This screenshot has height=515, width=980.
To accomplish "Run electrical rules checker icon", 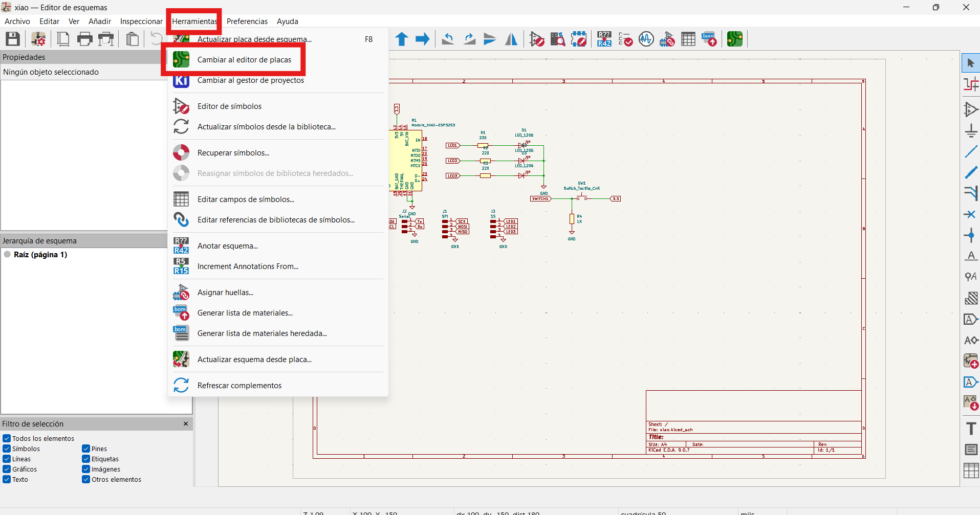I will click(625, 39).
